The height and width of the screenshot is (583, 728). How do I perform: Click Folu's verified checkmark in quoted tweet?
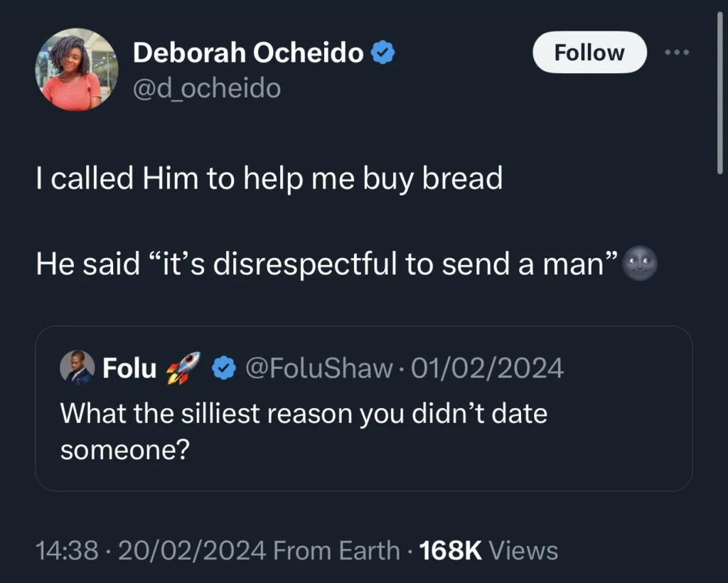pyautogui.click(x=225, y=368)
